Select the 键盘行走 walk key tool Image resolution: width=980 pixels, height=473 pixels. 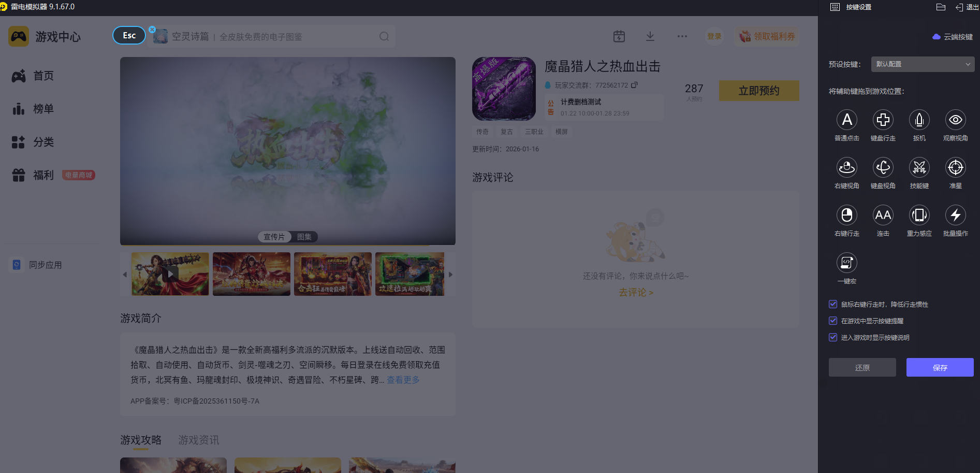pyautogui.click(x=883, y=120)
